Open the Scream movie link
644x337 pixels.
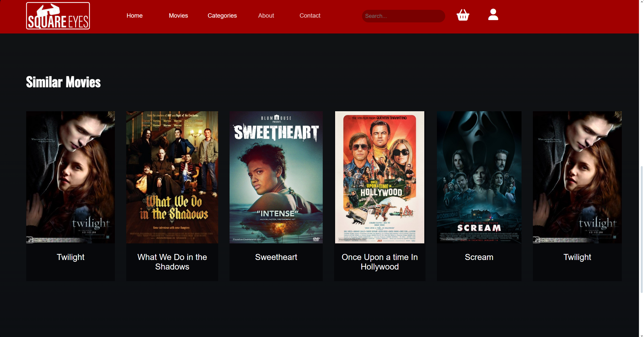479,257
